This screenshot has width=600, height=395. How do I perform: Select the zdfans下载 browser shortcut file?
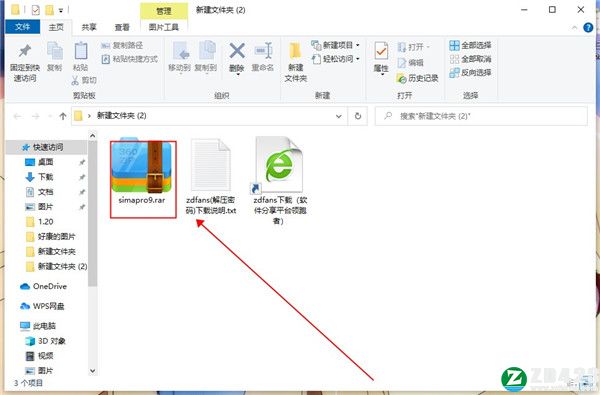[x=280, y=181]
